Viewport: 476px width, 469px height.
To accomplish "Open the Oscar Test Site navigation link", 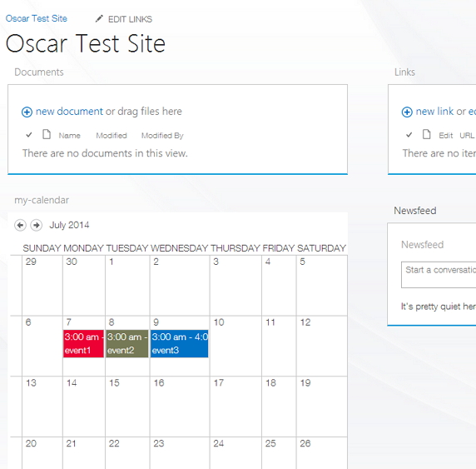I will 37,18.
